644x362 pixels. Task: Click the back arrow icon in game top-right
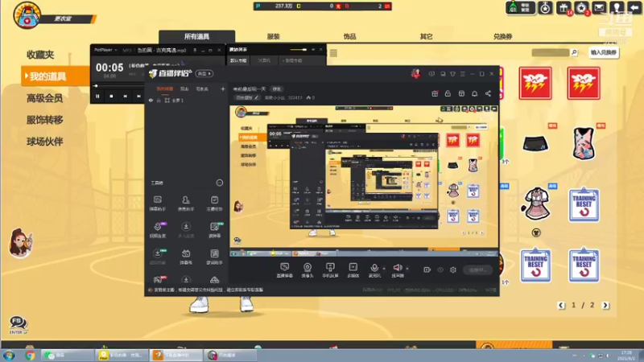point(635,8)
